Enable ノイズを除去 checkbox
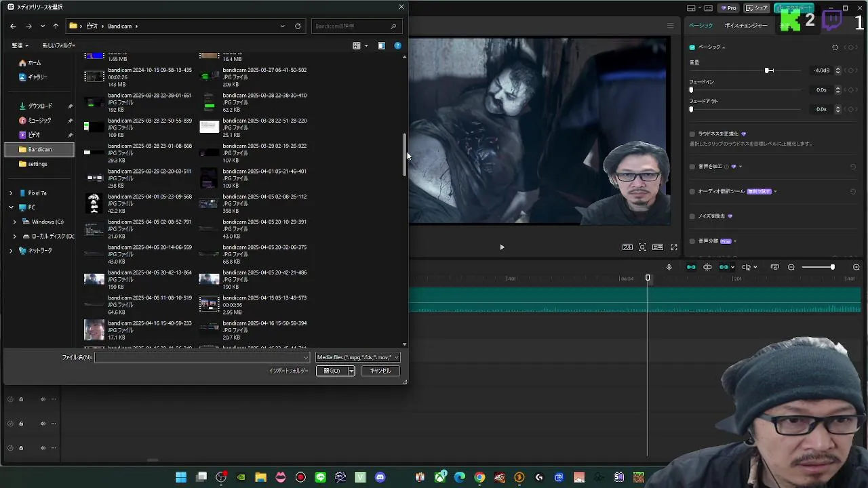This screenshot has height=488, width=868. 692,216
